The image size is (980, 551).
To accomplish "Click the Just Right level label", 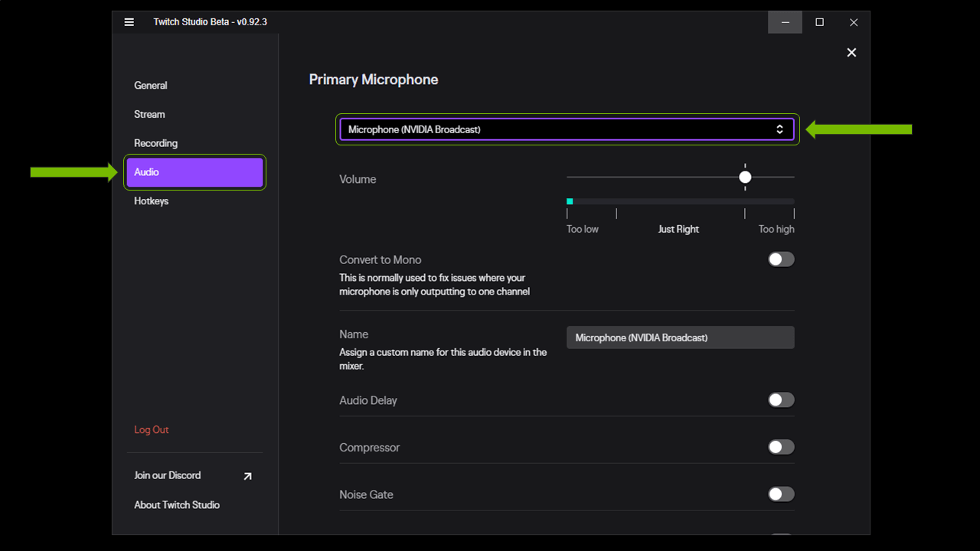I will point(678,229).
